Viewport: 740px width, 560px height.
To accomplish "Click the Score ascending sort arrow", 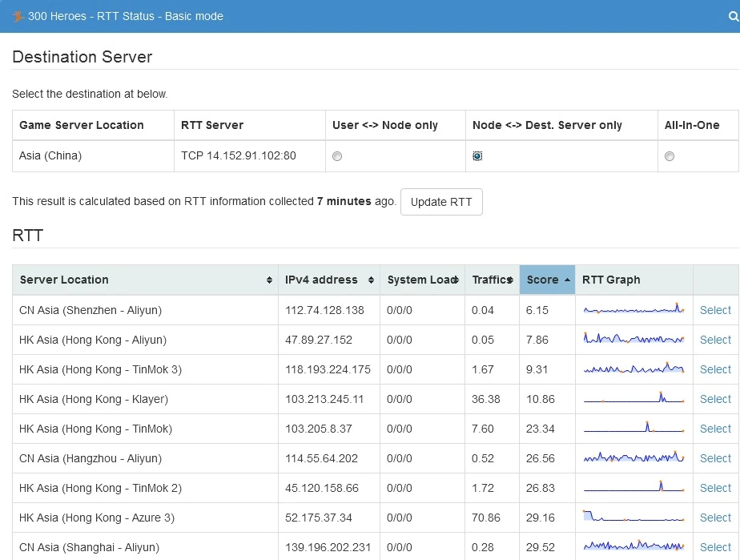I will pos(567,280).
